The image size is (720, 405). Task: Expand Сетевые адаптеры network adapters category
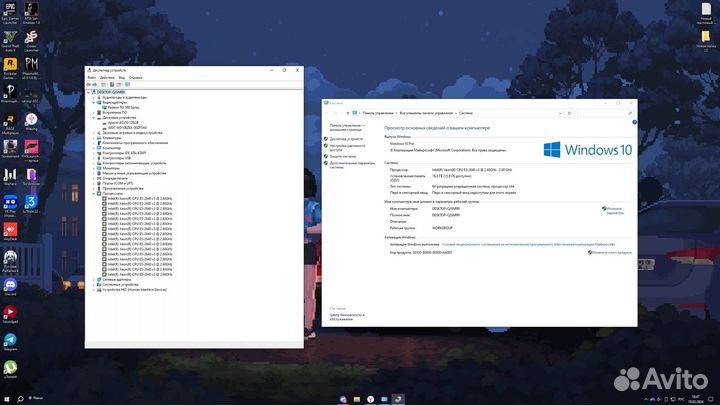click(94, 280)
